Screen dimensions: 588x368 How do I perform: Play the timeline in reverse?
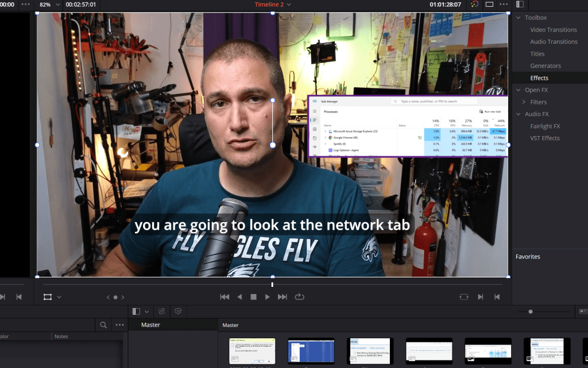pyautogui.click(x=239, y=297)
